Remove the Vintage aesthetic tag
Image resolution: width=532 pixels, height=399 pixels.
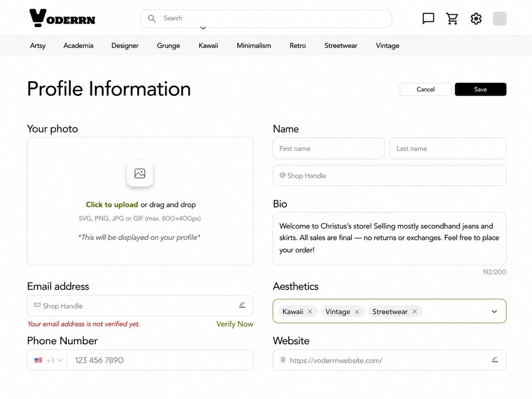[x=357, y=311]
